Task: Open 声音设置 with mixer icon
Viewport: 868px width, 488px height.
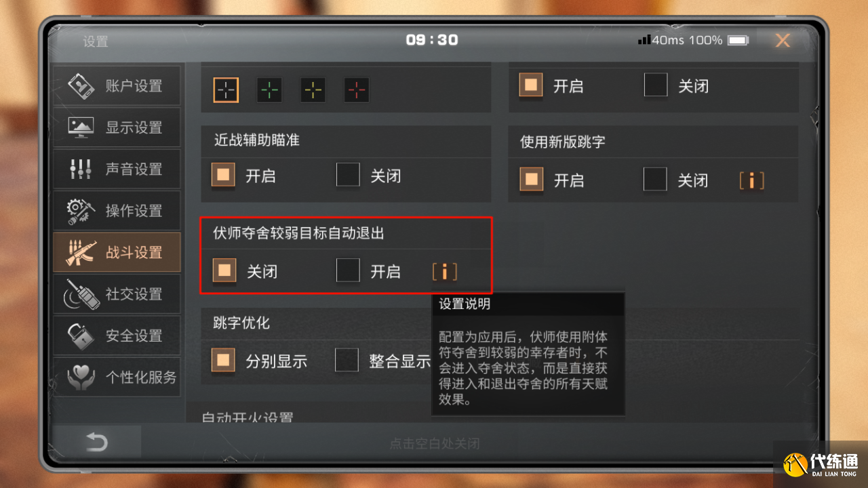Action: pyautogui.click(x=117, y=169)
